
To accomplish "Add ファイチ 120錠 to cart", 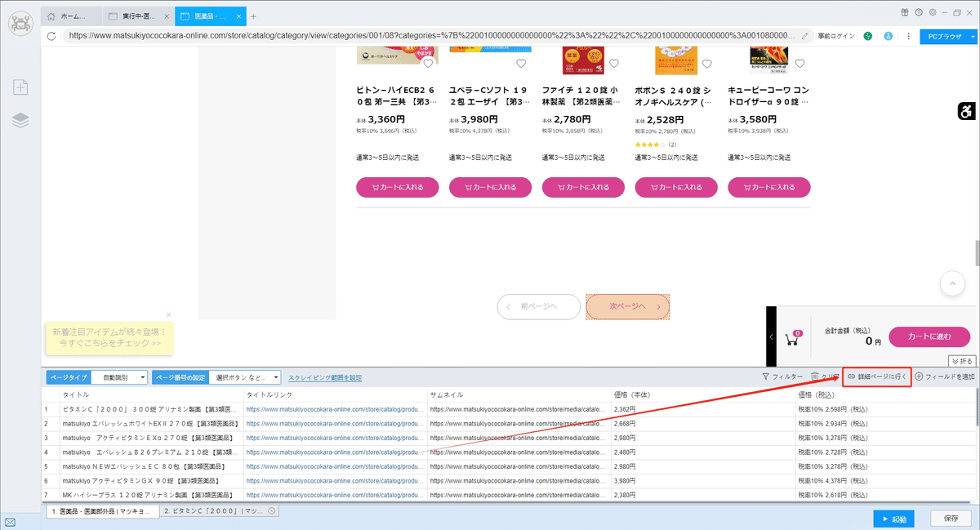I will click(x=584, y=187).
